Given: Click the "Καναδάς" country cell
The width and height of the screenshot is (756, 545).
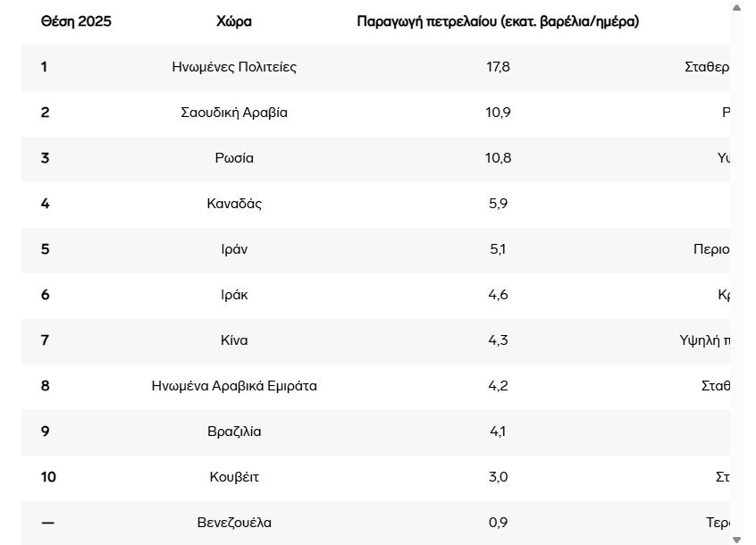Looking at the screenshot, I should point(234,204).
